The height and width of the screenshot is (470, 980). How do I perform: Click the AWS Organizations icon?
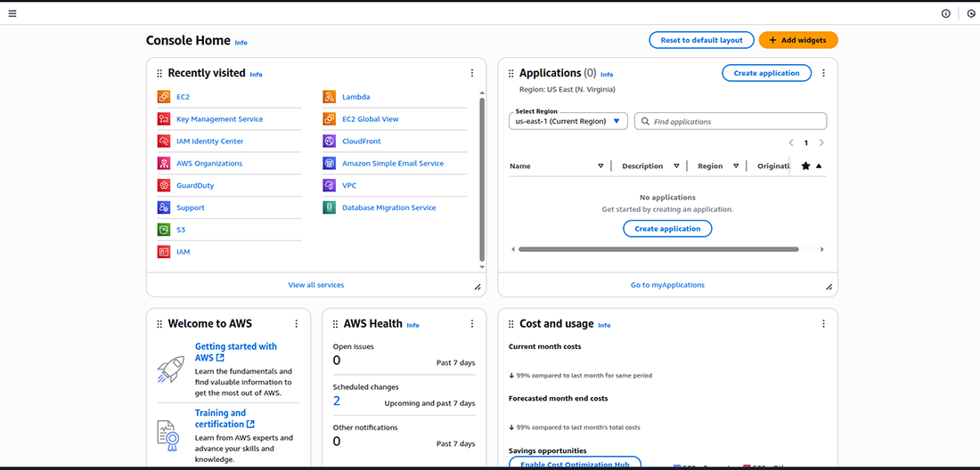coord(164,164)
